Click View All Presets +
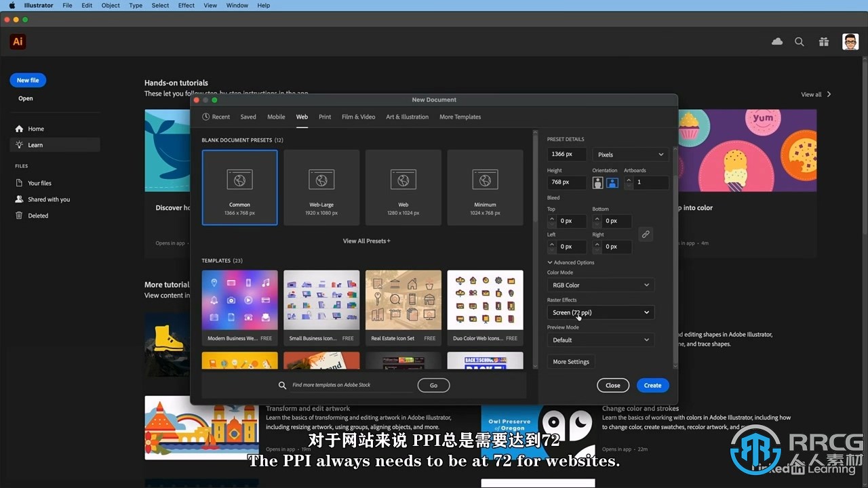Screen dimensions: 868x488 [367, 241]
